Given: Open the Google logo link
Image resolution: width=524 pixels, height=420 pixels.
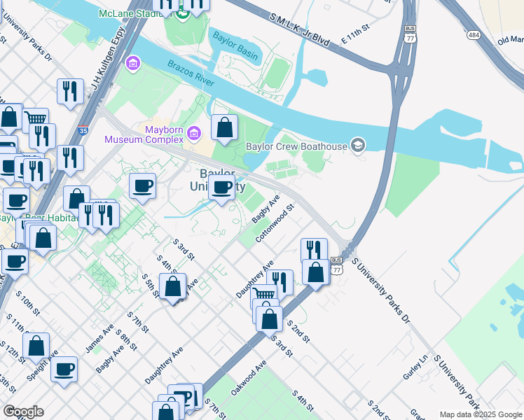Looking at the screenshot, I should tap(23, 412).
